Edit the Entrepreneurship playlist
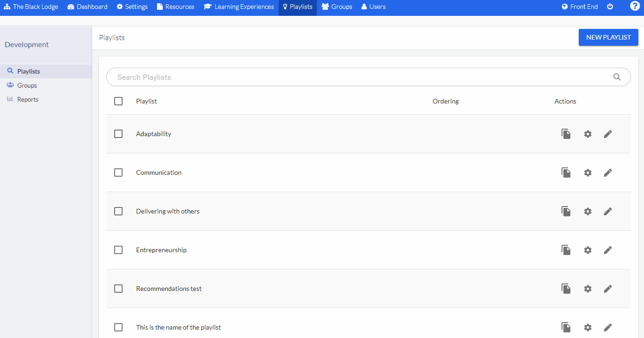644x338 pixels. coord(608,250)
